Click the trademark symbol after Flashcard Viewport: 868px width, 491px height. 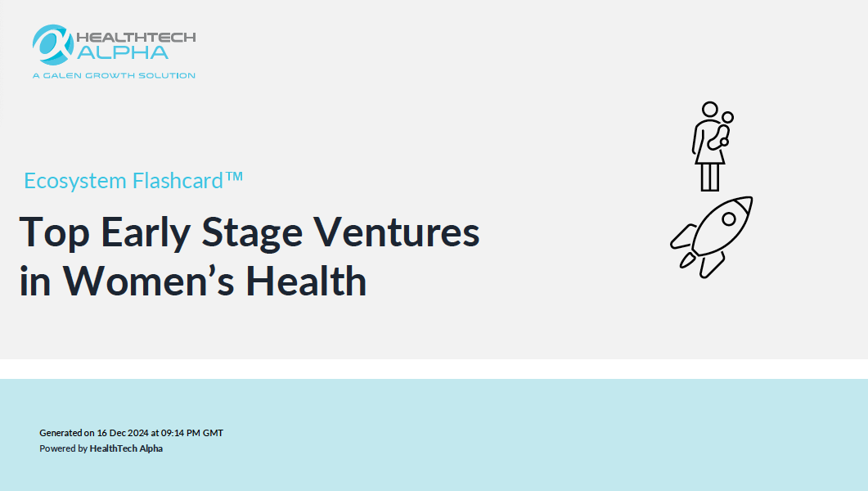[x=234, y=177]
